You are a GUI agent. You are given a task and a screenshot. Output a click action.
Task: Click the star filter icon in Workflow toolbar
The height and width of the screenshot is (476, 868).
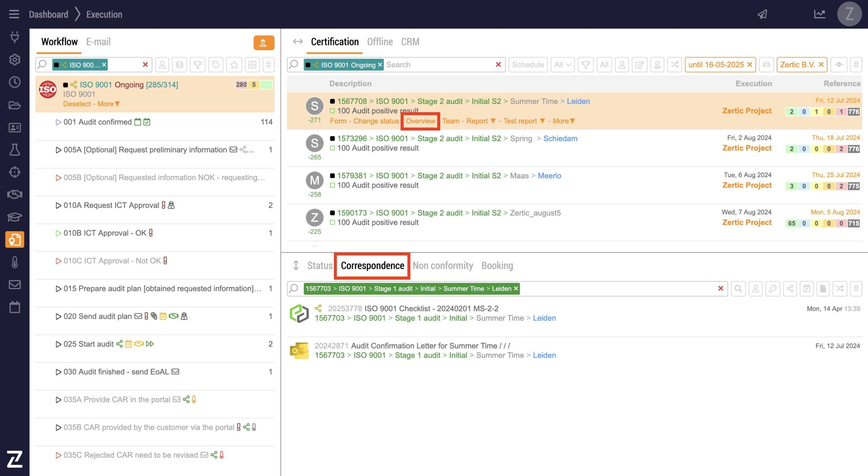(x=234, y=65)
